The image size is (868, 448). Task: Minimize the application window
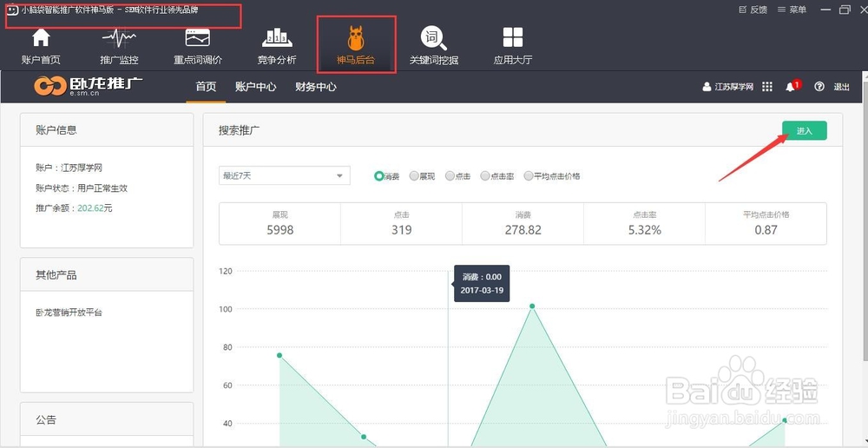pyautogui.click(x=826, y=10)
